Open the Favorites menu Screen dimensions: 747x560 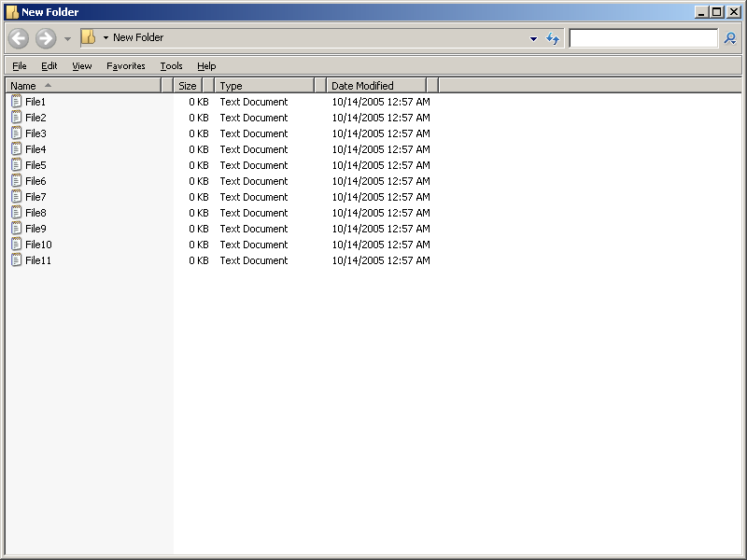point(126,65)
